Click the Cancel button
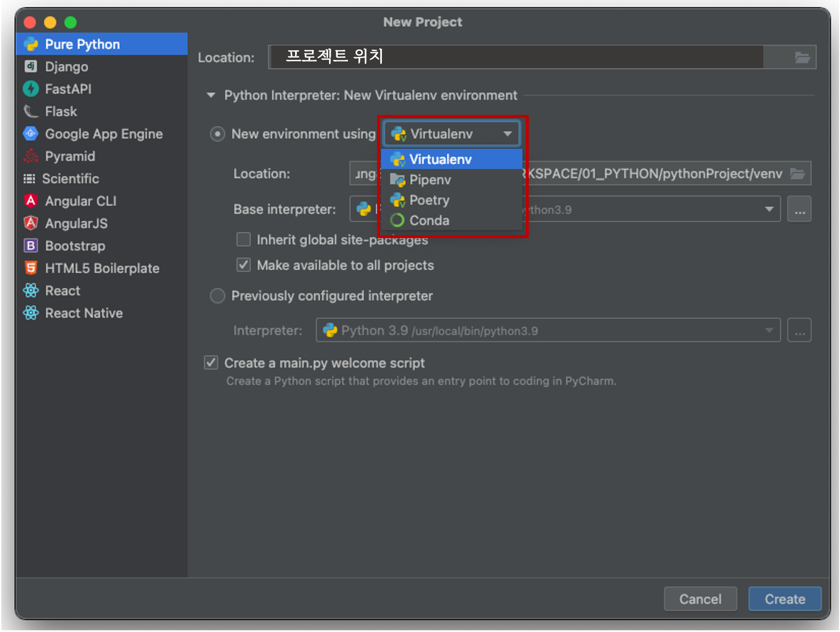840x632 pixels. 700,599
